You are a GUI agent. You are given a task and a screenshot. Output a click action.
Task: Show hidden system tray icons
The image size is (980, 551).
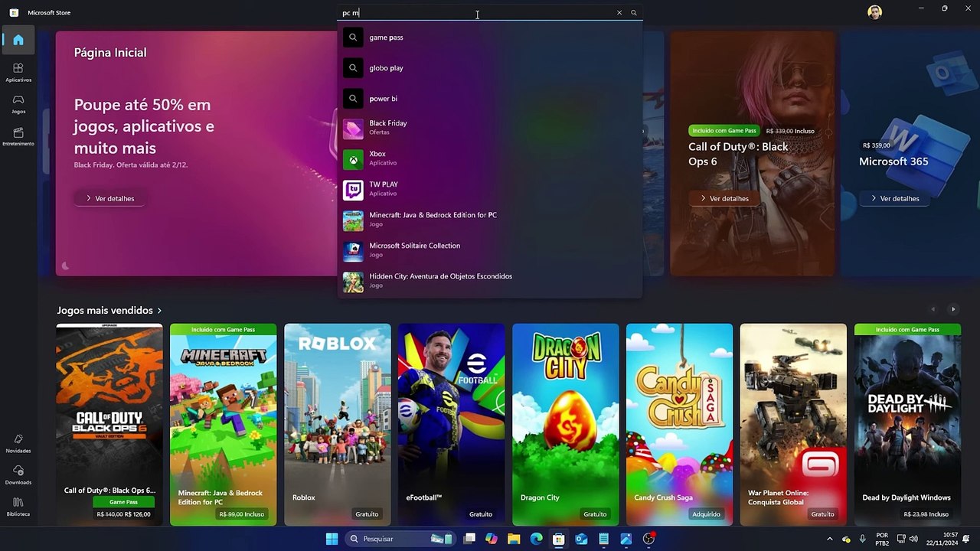click(830, 539)
